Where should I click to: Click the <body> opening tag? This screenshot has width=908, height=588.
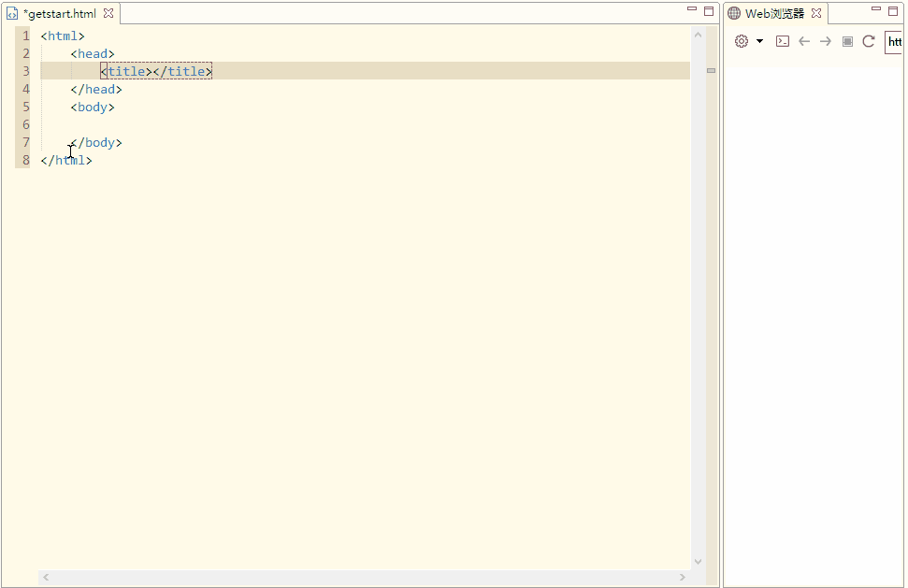93,108
